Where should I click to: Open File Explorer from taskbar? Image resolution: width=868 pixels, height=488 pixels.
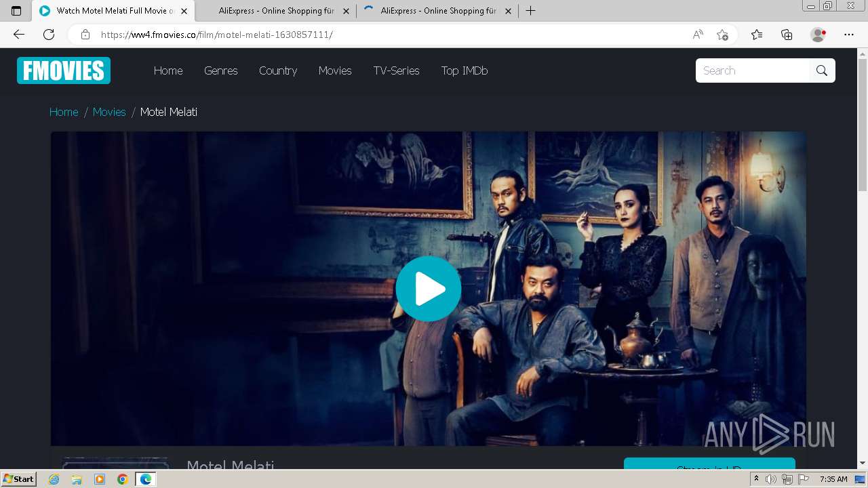click(77, 479)
